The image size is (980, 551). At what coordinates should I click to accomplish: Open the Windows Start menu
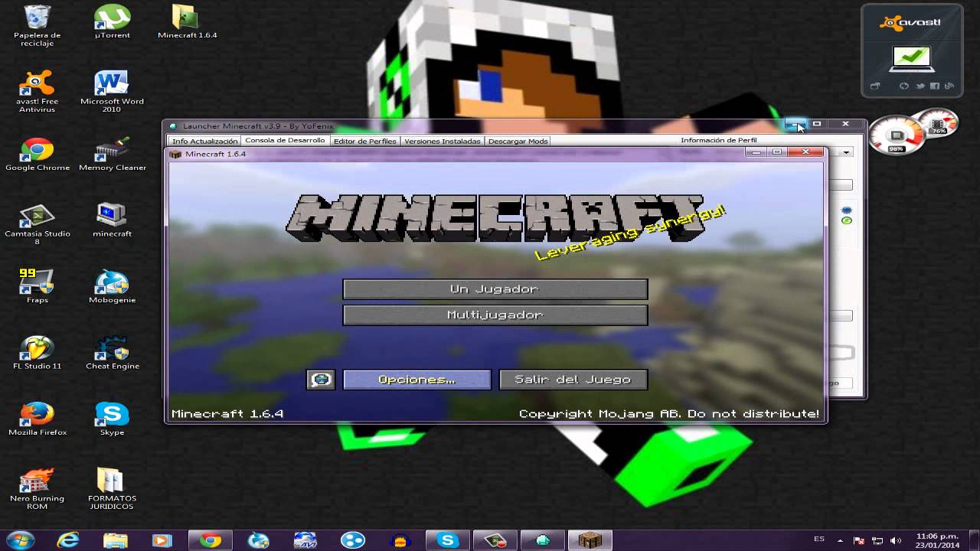click(x=20, y=540)
